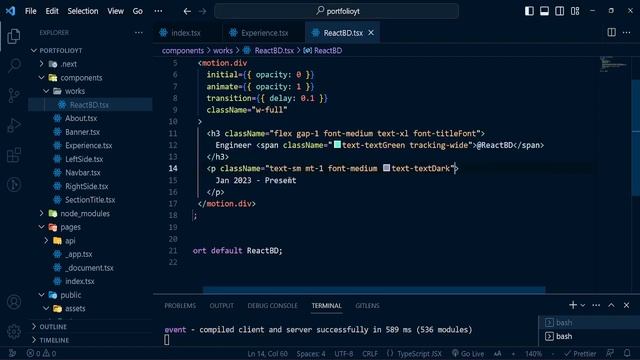Switch to the OUTPUT panel tab
Viewport: 640px width, 360px height.
[222, 306]
